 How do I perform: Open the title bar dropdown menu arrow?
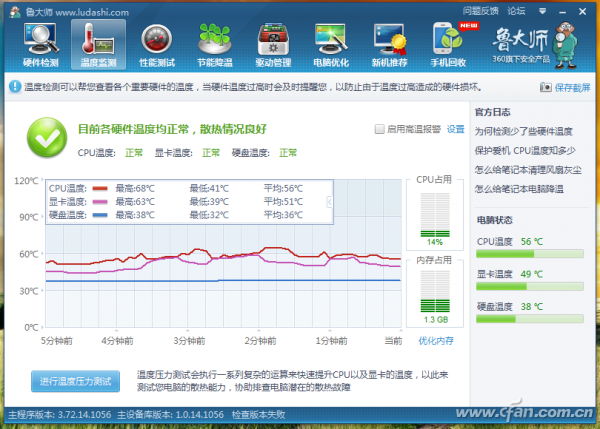[x=542, y=11]
